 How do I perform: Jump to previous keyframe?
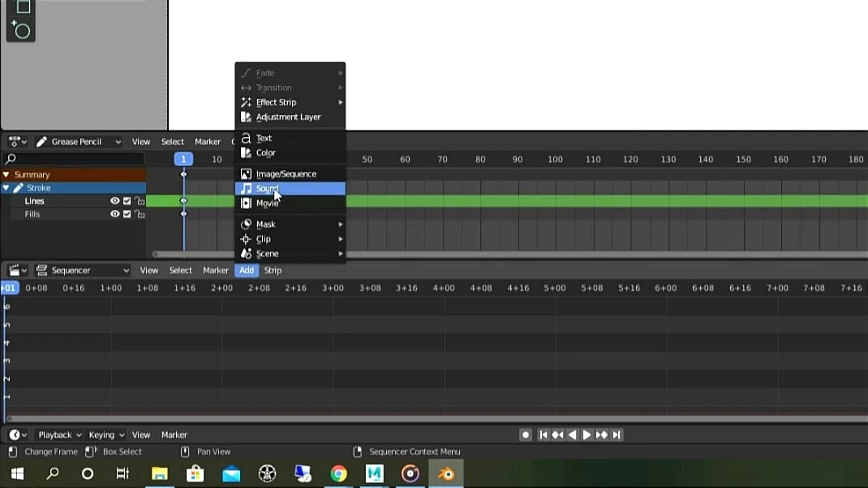tap(557, 434)
